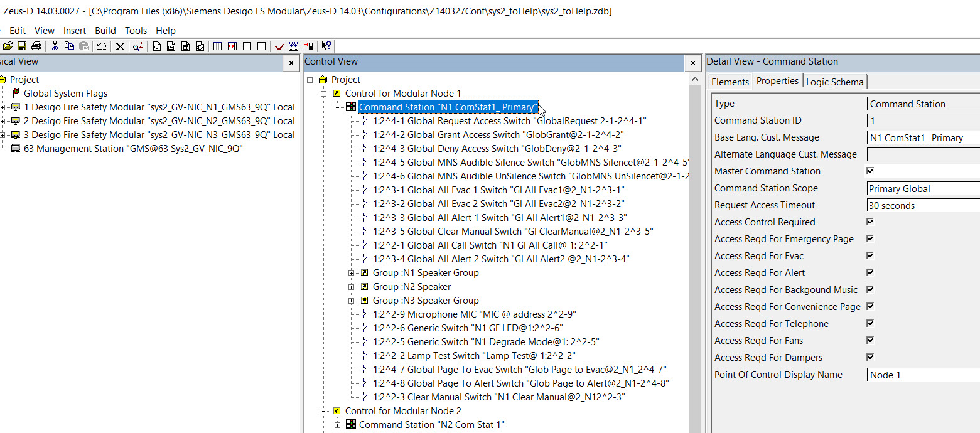This screenshot has width=980, height=433.
Task: Click the expand-all plus box toolbar icon
Action: [x=247, y=46]
